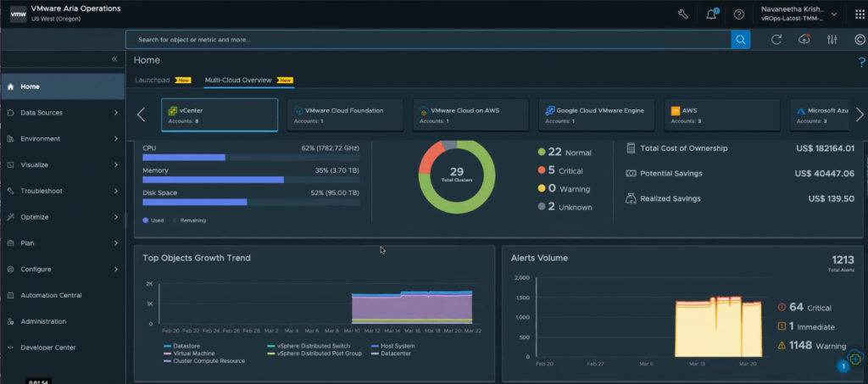Click into the search input field
868x384 pixels.
tap(424, 40)
